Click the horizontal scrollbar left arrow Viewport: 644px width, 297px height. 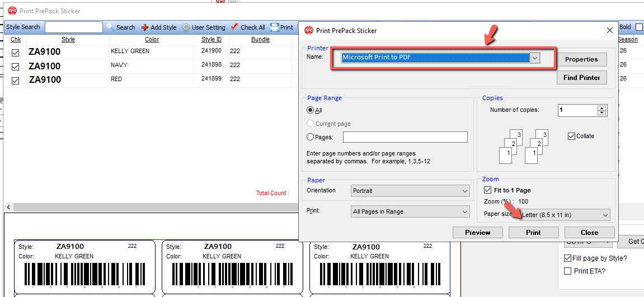point(8,207)
